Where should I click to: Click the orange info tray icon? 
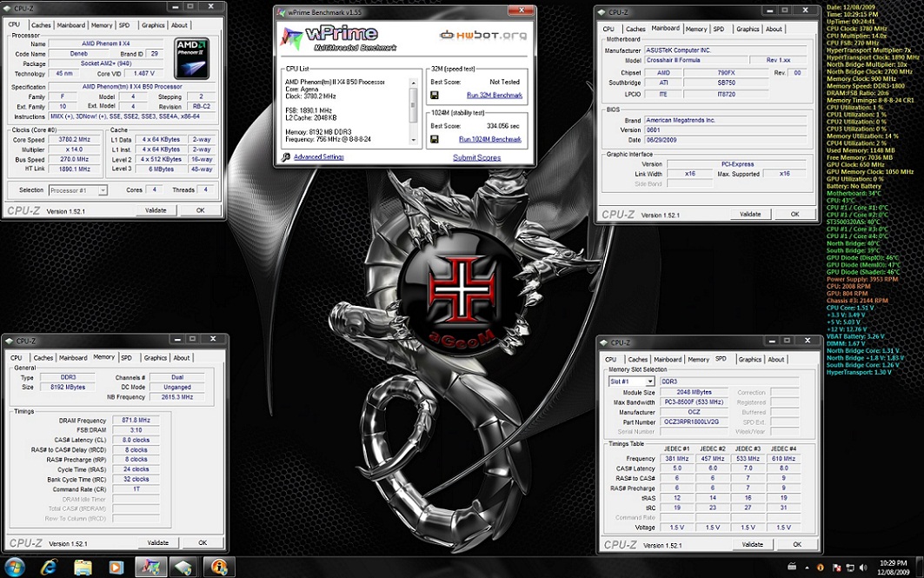pyautogui.click(x=821, y=568)
